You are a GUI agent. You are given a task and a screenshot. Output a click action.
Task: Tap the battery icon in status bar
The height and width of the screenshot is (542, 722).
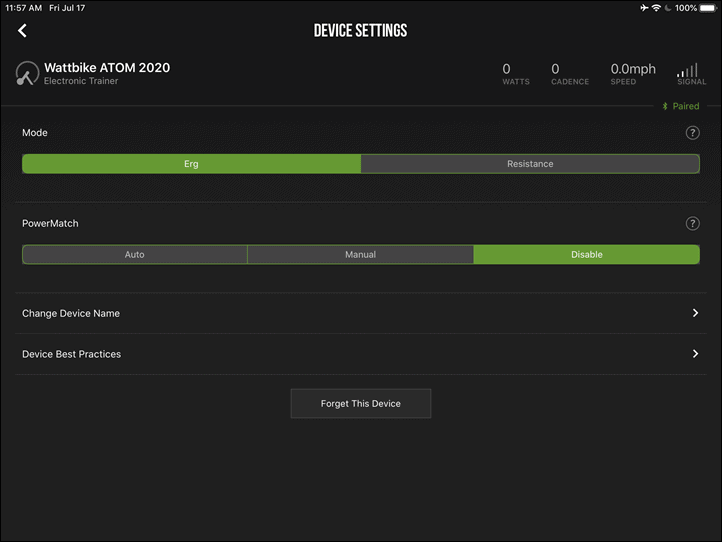pyautogui.click(x=708, y=8)
